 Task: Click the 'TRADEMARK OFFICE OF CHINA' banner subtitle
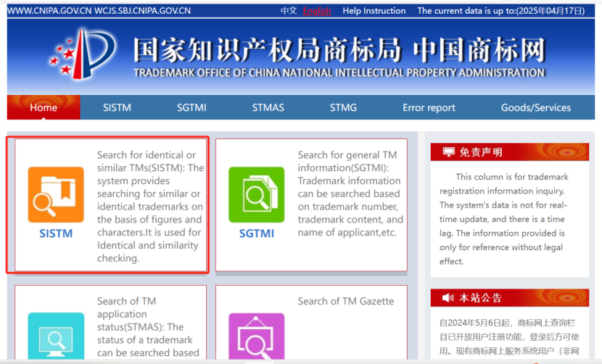339,73
